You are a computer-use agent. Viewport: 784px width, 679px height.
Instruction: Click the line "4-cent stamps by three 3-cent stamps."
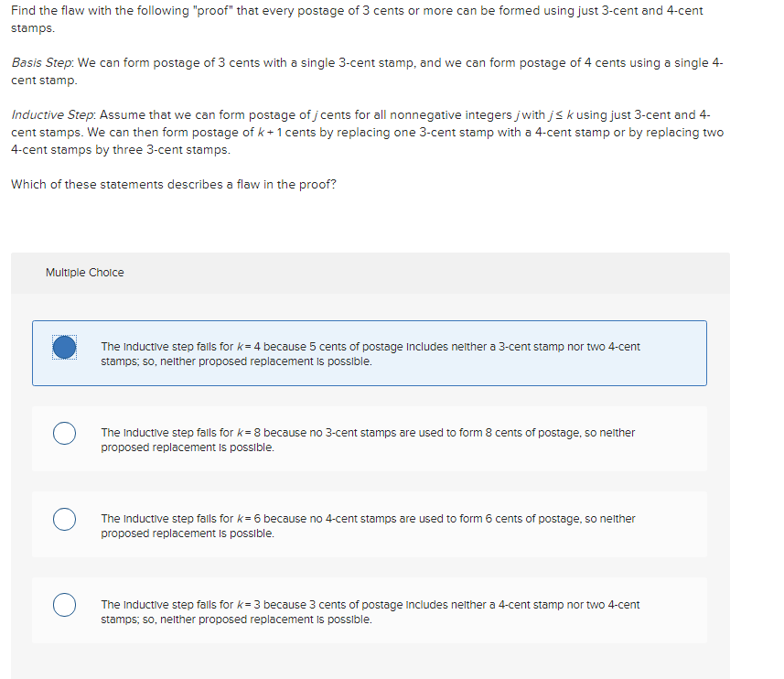(x=121, y=150)
